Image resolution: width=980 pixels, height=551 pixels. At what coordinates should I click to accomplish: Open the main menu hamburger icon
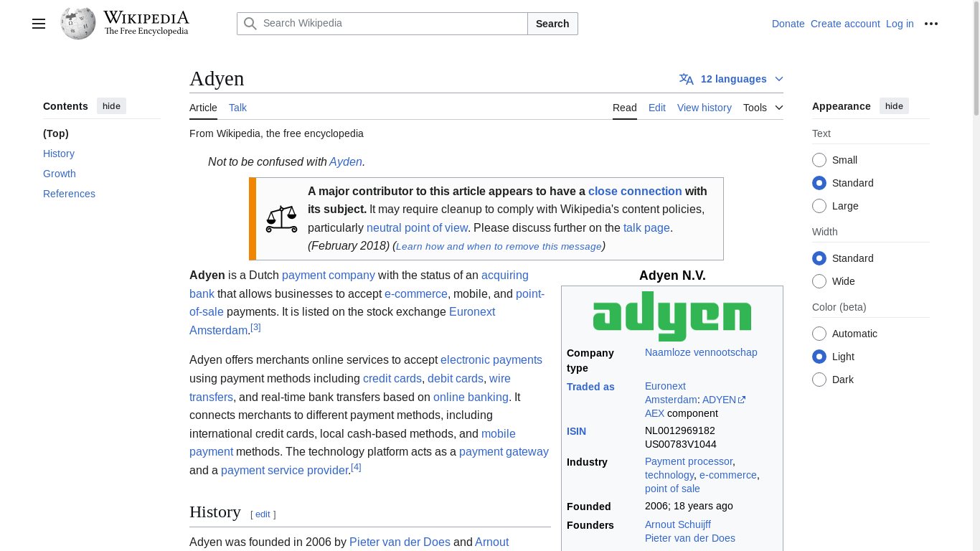[x=39, y=24]
